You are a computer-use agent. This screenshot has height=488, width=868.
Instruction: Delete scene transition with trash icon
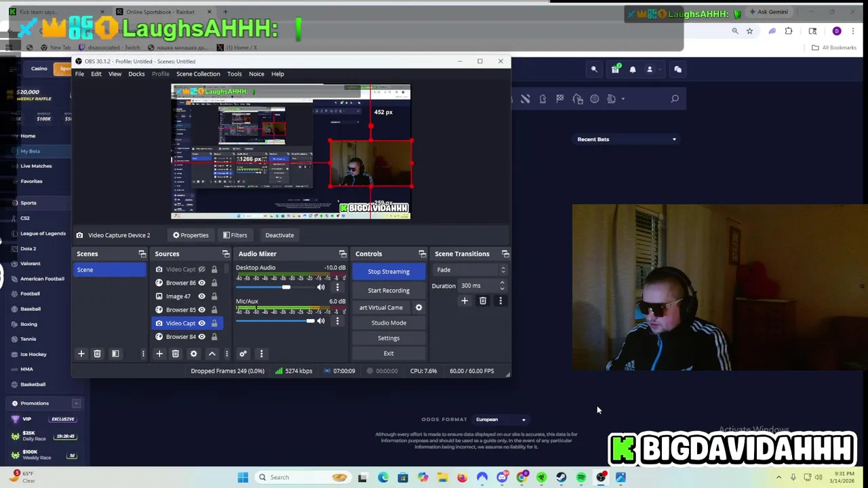483,301
